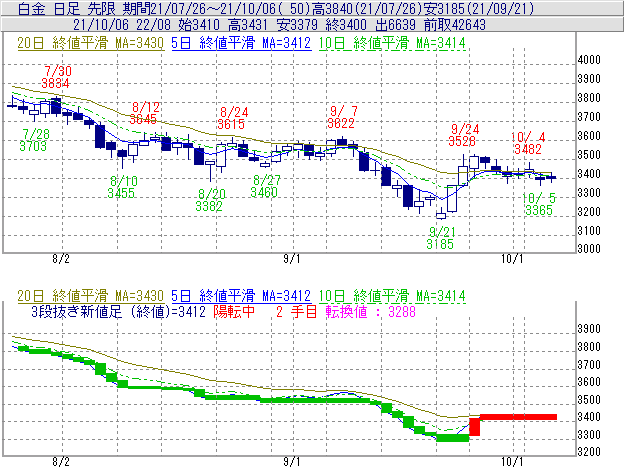Image resolution: width=624 pixels, height=475 pixels.
Task: Click the 3900 axis label in lower chart
Action: tap(589, 329)
